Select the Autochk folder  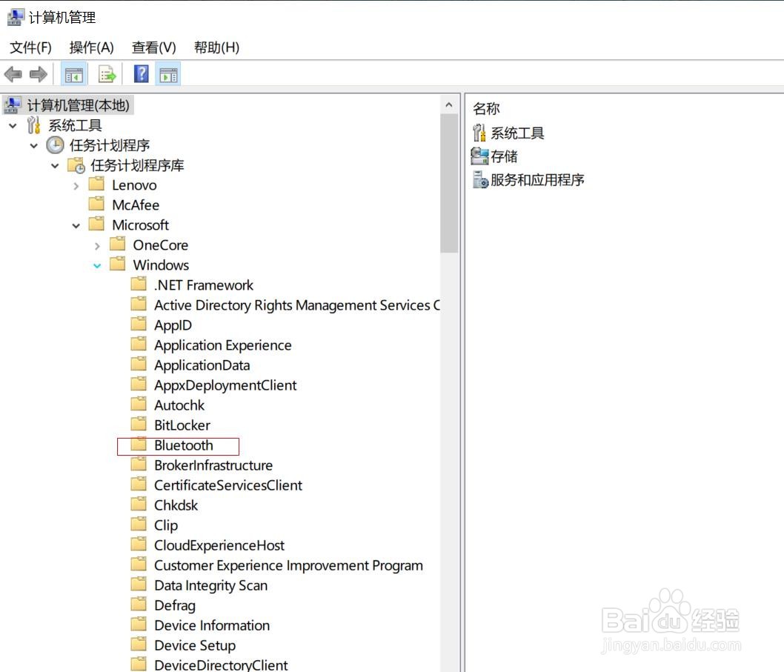pyautogui.click(x=179, y=405)
